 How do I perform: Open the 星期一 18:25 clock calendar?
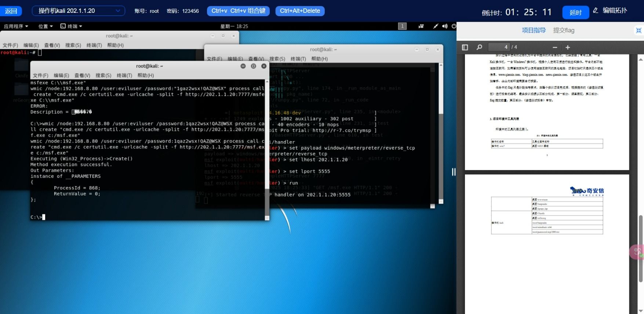click(x=234, y=26)
